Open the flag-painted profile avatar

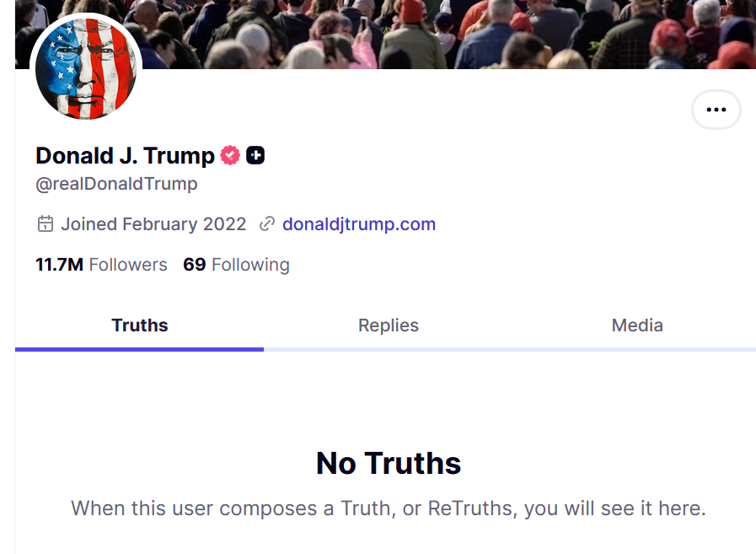point(86,69)
